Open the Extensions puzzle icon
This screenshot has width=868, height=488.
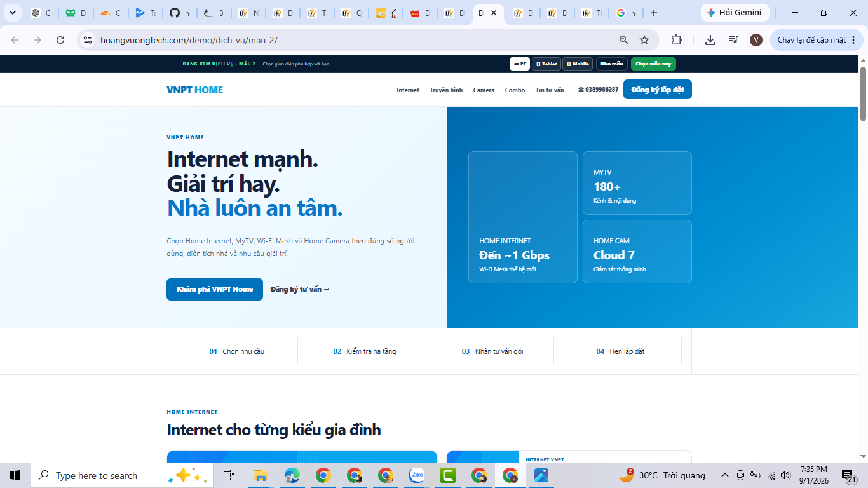click(677, 40)
